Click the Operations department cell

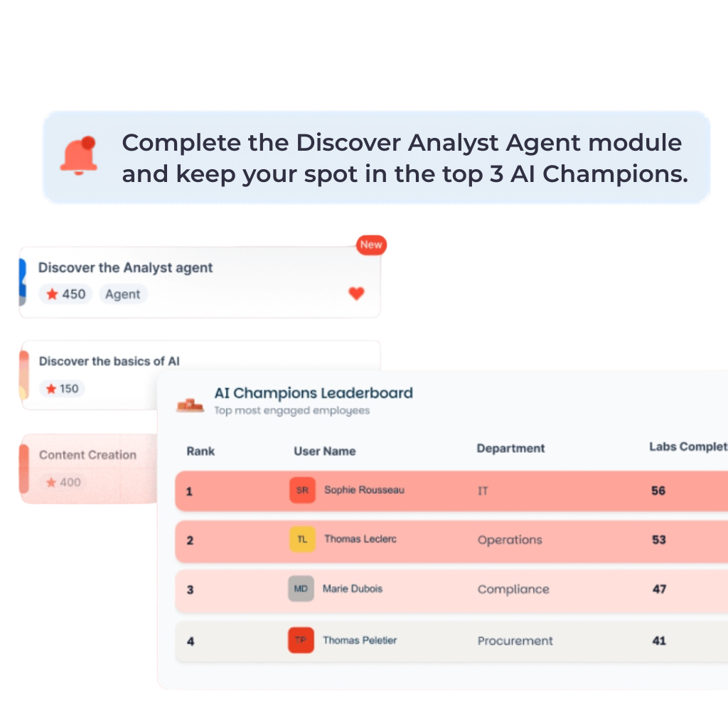(x=510, y=540)
